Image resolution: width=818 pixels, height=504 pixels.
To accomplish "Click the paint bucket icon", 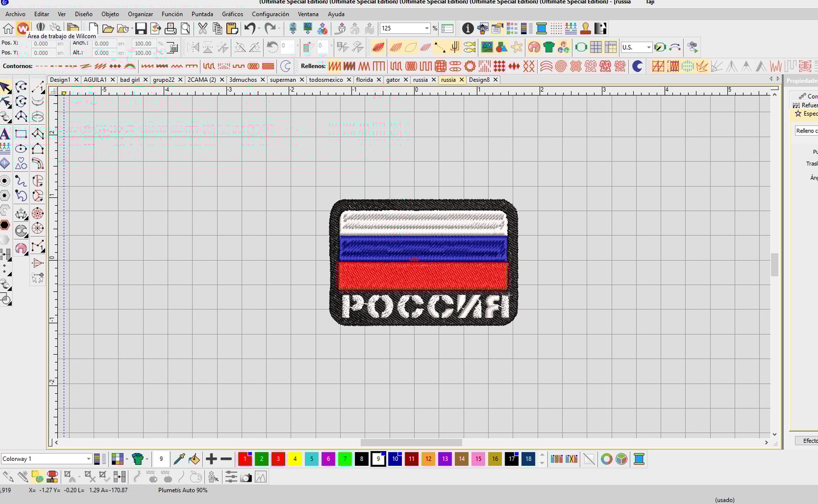I will point(194,459).
